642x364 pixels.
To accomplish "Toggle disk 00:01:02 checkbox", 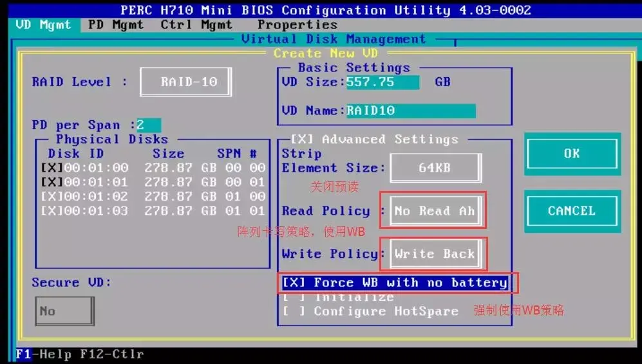I will point(52,196).
